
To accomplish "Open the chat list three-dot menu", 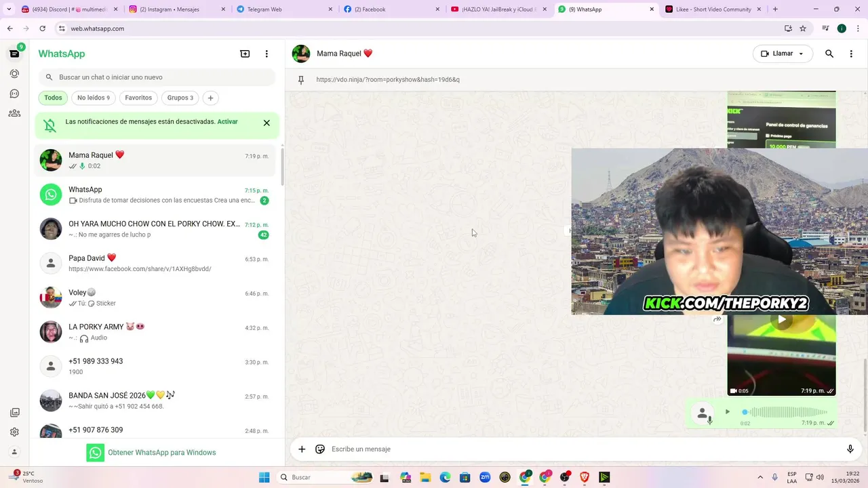I will (x=267, y=54).
